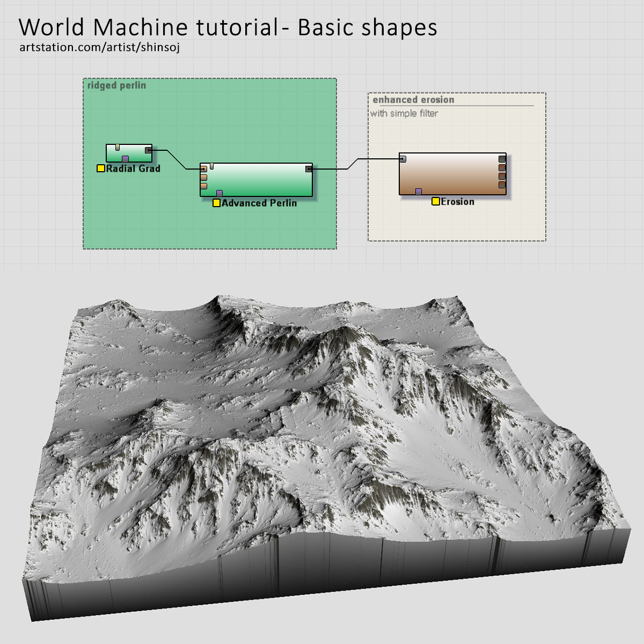The height and width of the screenshot is (644, 644).
Task: Click the small input port atop Radial Grad
Action: pyautogui.click(x=117, y=147)
